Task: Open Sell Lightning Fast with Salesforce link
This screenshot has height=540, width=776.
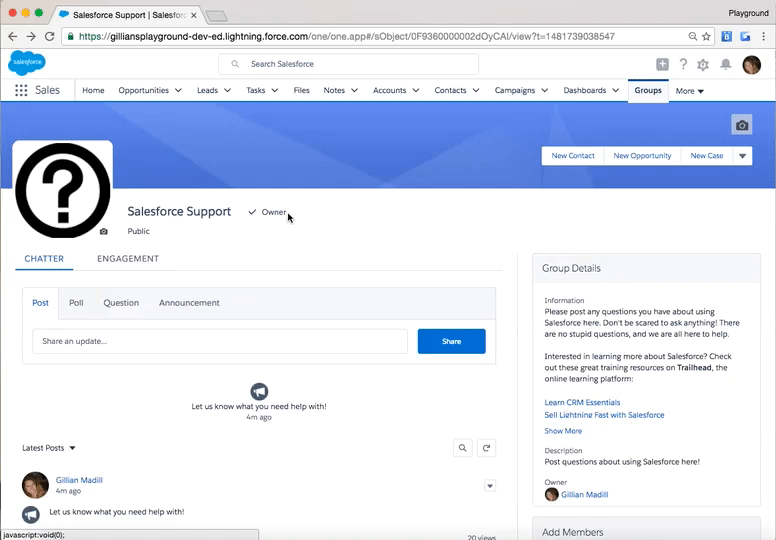Action: [x=604, y=415]
